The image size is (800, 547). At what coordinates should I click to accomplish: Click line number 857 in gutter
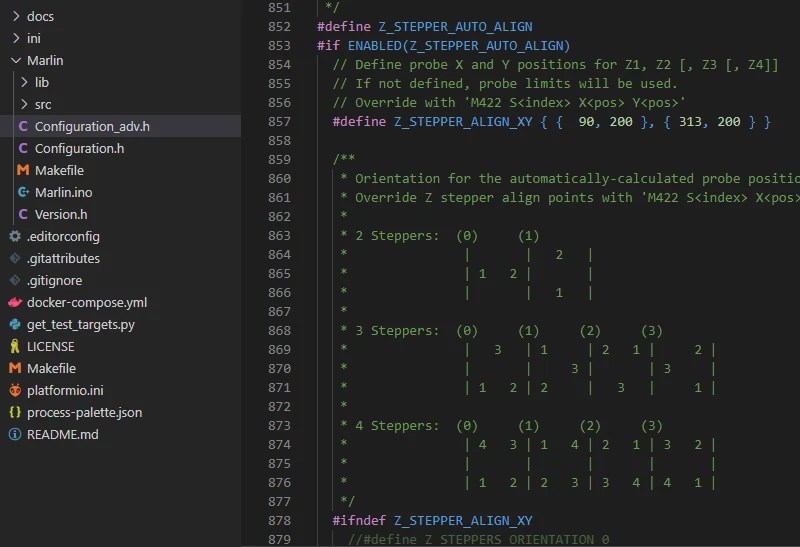[279, 121]
